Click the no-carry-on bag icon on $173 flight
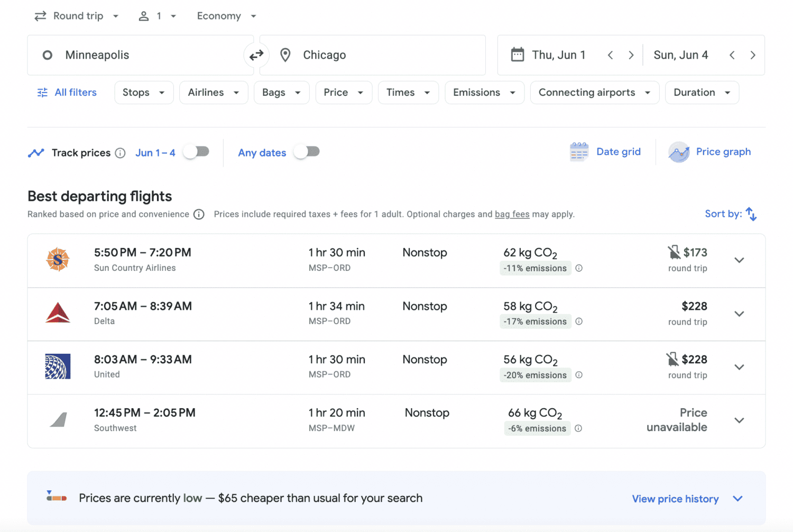 (x=674, y=252)
